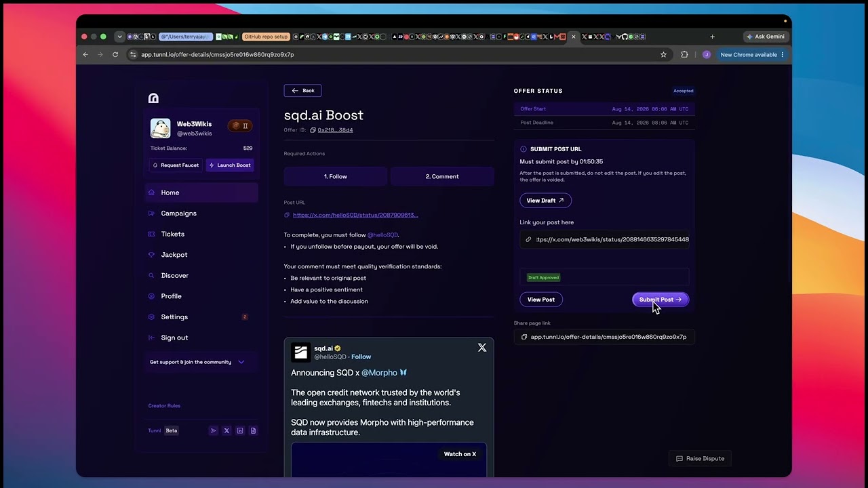Click the Back button

[x=302, y=90]
